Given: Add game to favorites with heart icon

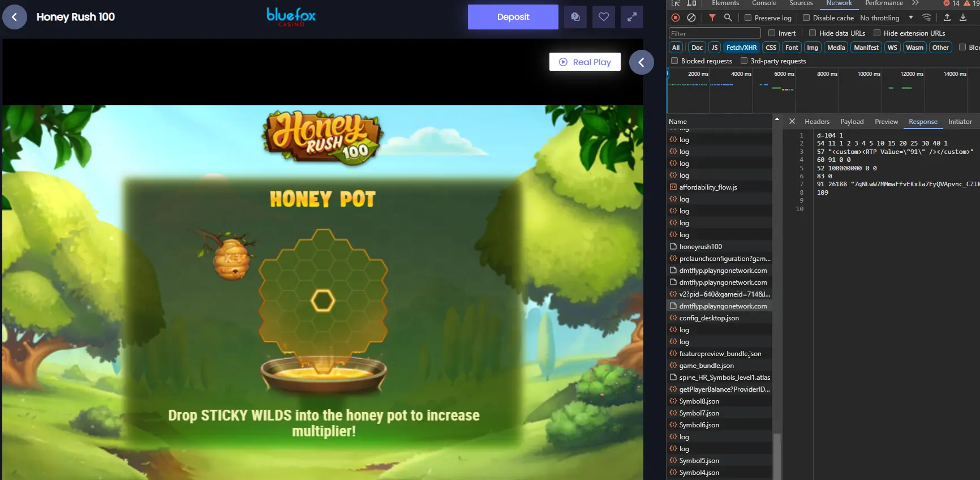Looking at the screenshot, I should (x=604, y=17).
